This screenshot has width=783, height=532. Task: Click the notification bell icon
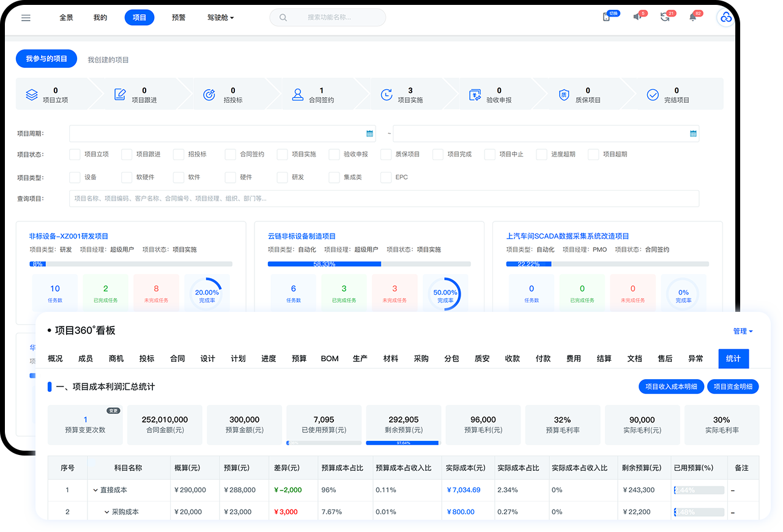coord(692,17)
